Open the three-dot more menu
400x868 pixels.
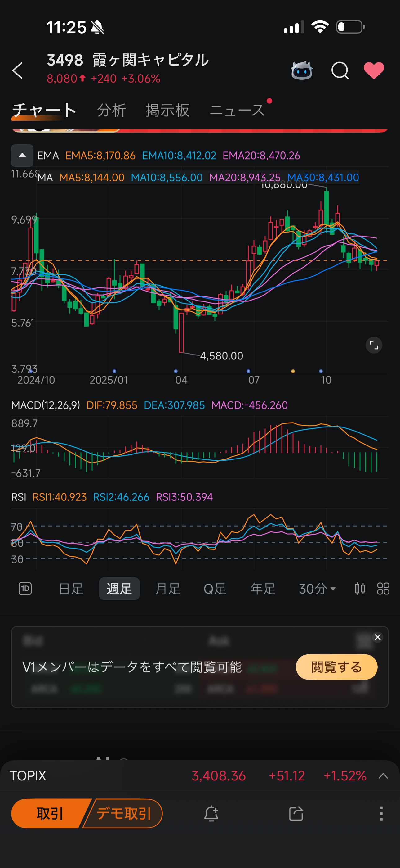pyautogui.click(x=381, y=813)
